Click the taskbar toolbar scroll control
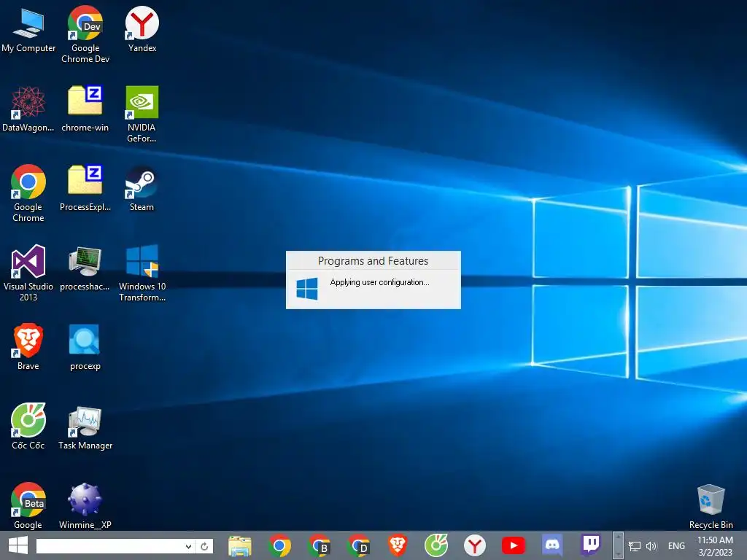The width and height of the screenshot is (747, 560). pyautogui.click(x=618, y=545)
